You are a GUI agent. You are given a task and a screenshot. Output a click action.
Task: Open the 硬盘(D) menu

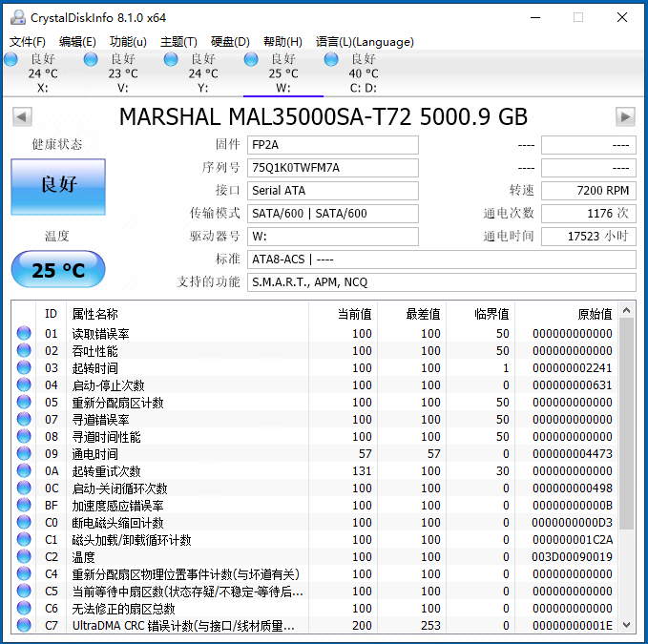pyautogui.click(x=230, y=42)
